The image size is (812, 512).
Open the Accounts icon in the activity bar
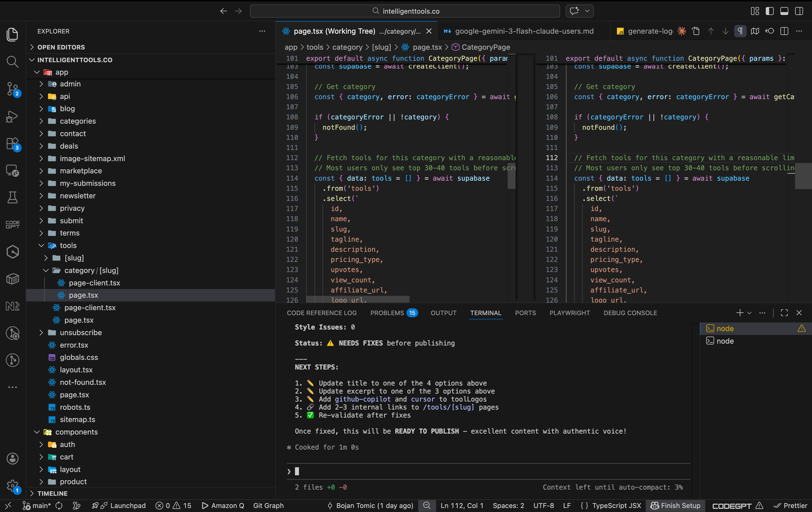click(12, 458)
